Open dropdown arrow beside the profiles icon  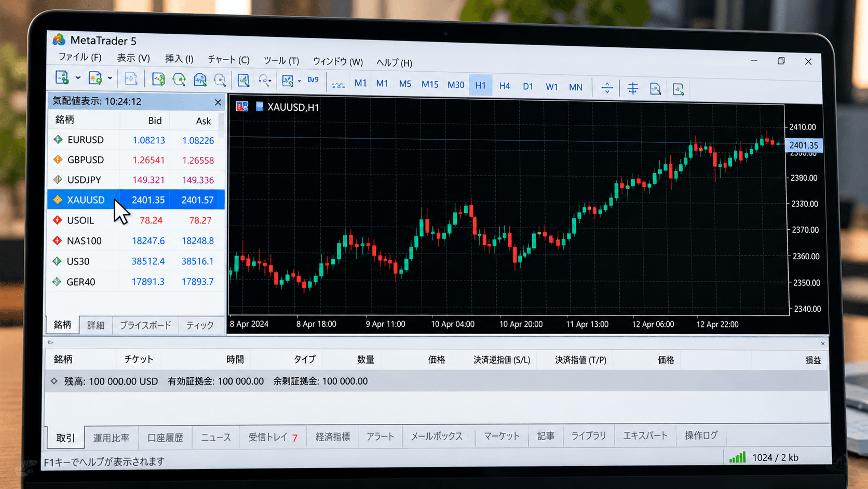coord(110,78)
